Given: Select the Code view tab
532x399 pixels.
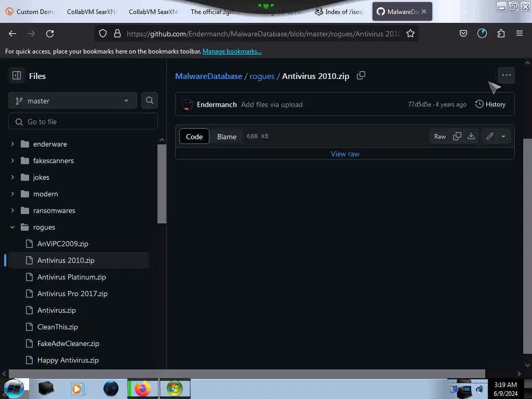Looking at the screenshot, I should tap(194, 137).
